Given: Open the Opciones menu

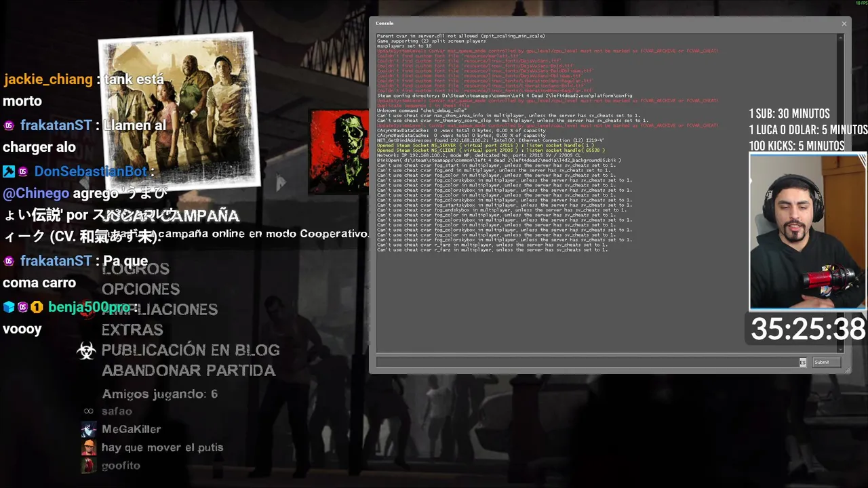Looking at the screenshot, I should coord(141,289).
